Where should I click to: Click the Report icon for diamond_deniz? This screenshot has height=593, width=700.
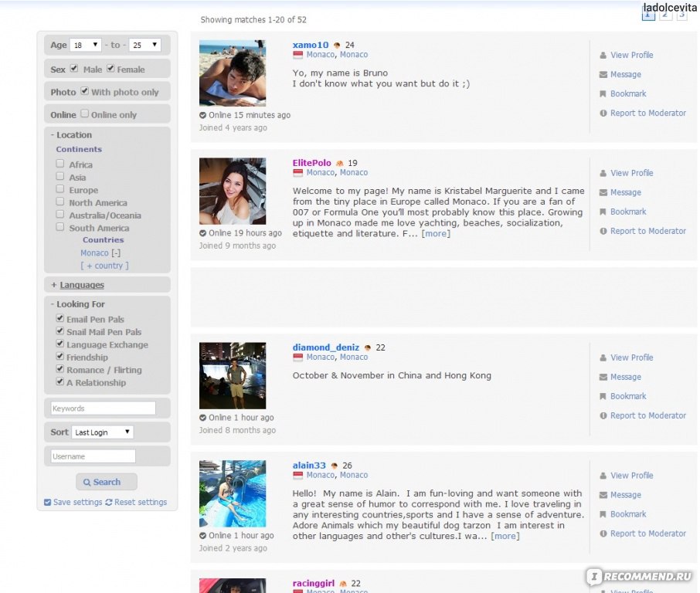click(x=603, y=416)
